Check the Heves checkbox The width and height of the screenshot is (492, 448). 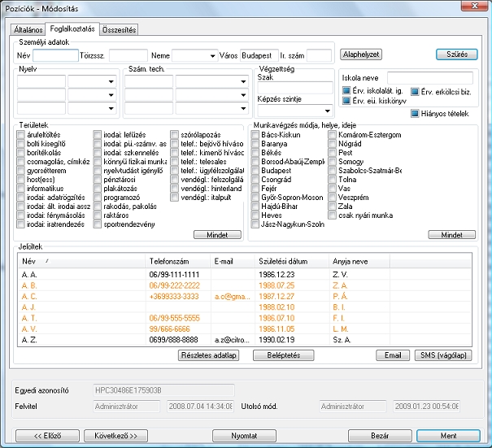255,215
